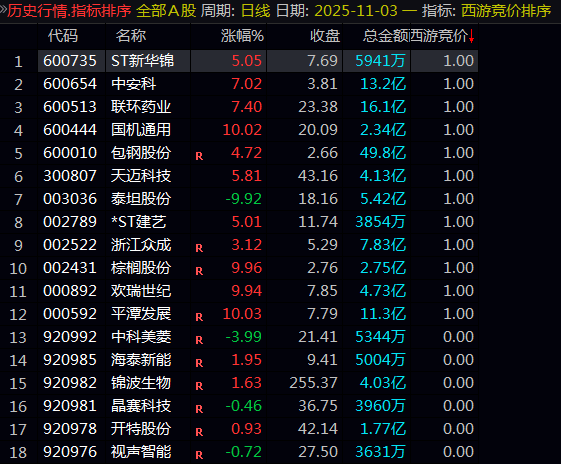Click the R marker on 中科美菱 row
Screen dimensions: 561x464
pos(199,340)
